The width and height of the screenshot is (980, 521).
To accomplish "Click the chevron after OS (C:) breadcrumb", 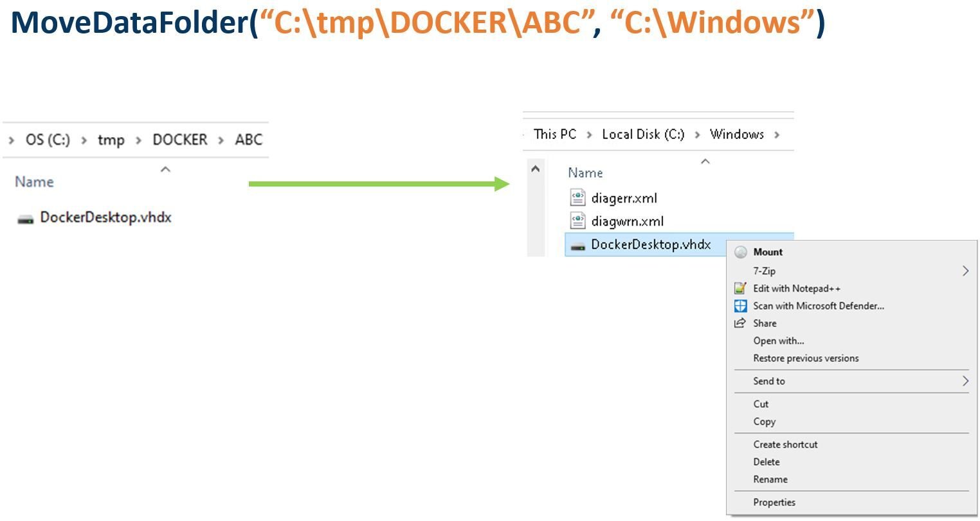I will pos(84,140).
